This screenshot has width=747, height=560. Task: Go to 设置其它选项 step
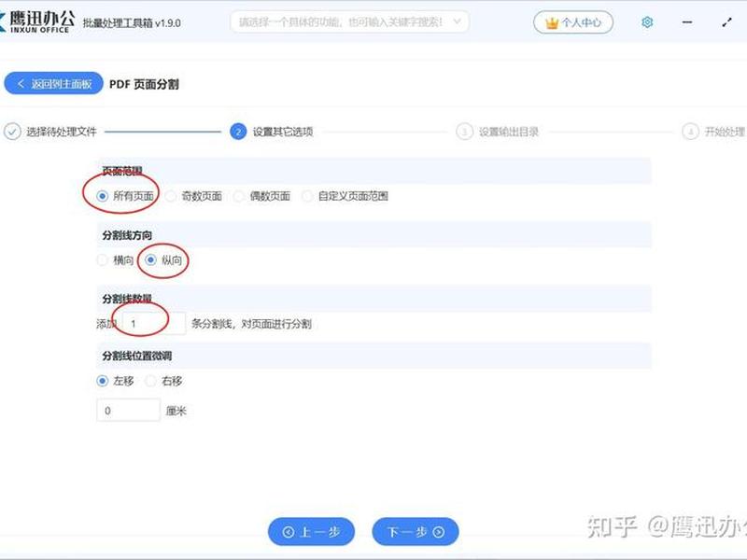[283, 132]
